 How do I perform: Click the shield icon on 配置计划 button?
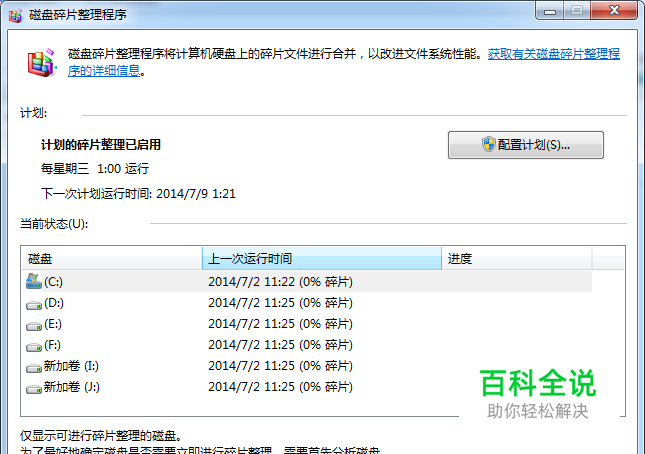(x=488, y=144)
